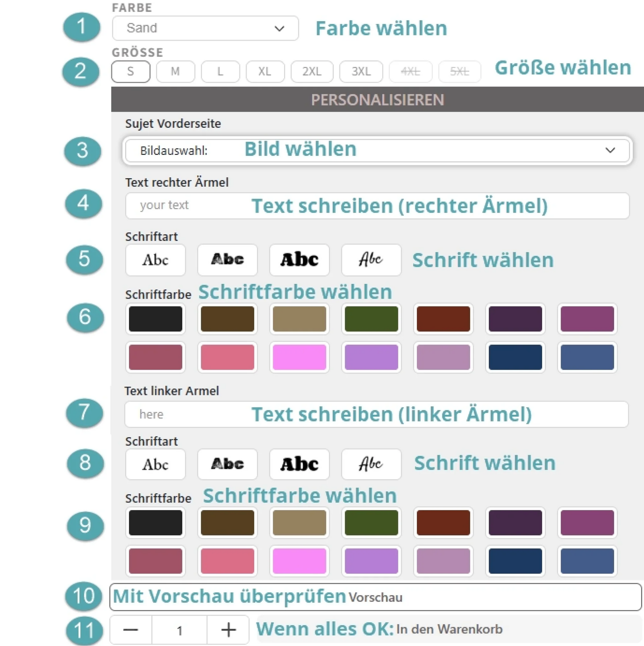The image size is (644, 646).
Task: Open the FARBE color dropdown showing Sand
Action: pyautogui.click(x=205, y=28)
